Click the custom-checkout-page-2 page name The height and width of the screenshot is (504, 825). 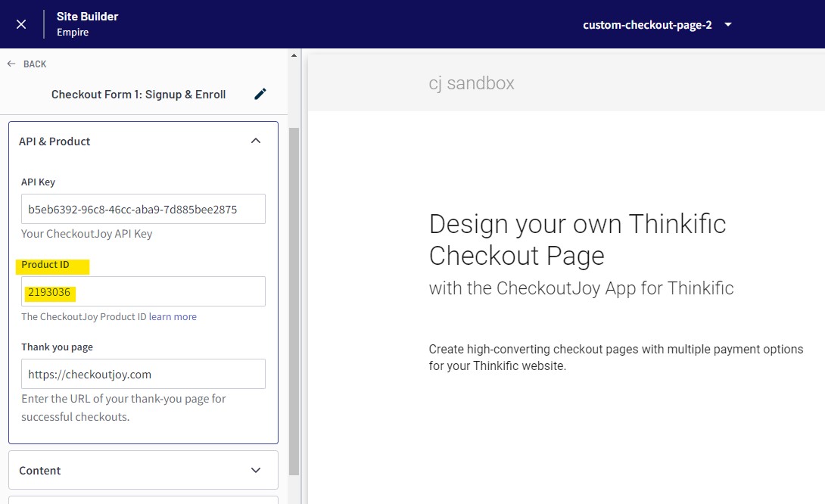tap(647, 25)
